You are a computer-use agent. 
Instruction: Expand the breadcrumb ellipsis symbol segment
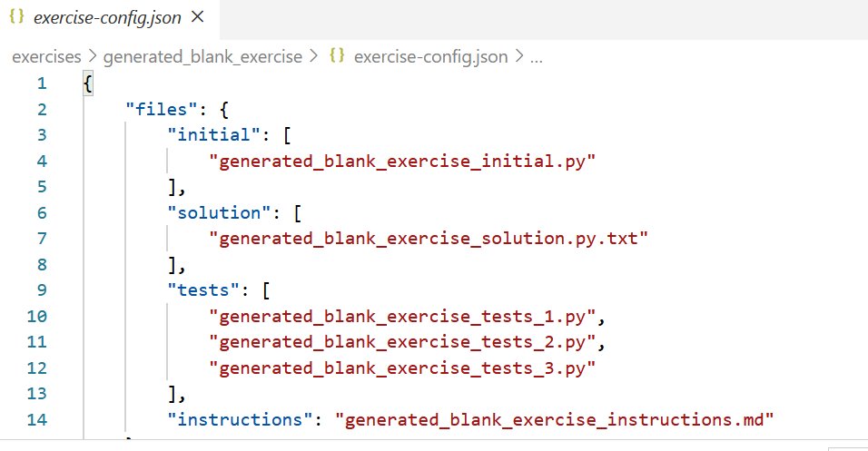coord(536,56)
